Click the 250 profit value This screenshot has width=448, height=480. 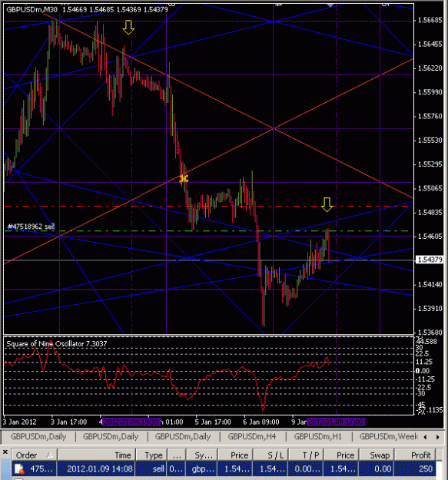[x=426, y=468]
